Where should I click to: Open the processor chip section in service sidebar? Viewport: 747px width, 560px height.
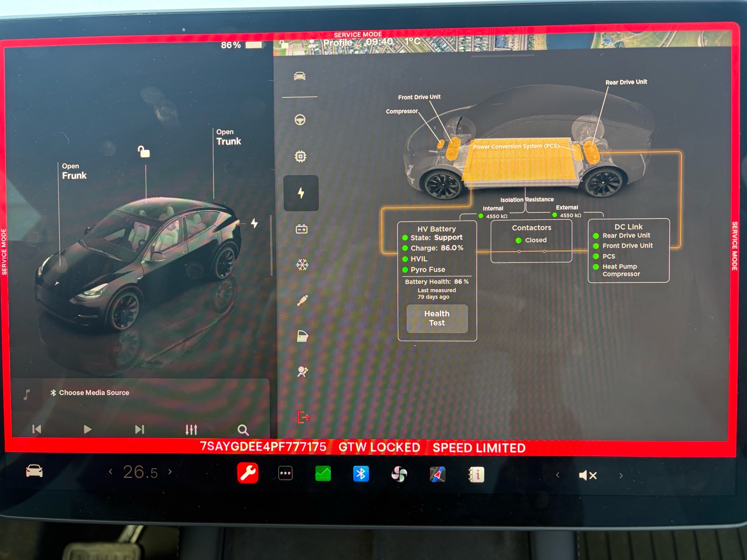[300, 156]
